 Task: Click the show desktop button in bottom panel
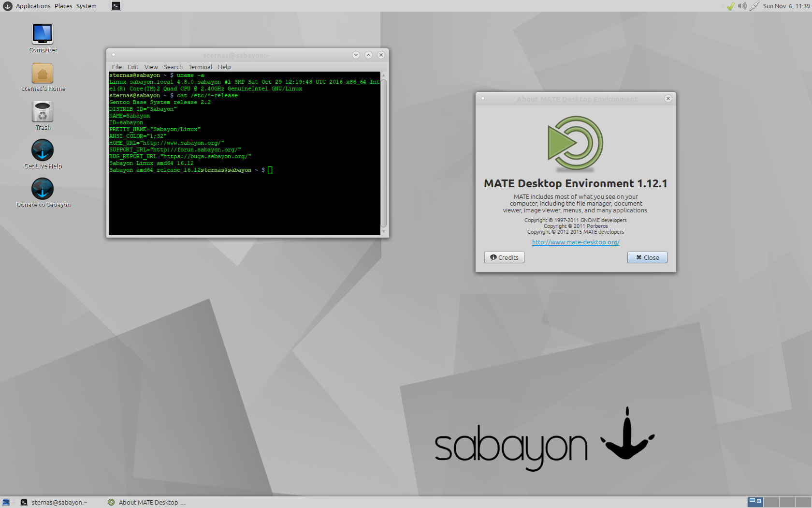(x=6, y=502)
